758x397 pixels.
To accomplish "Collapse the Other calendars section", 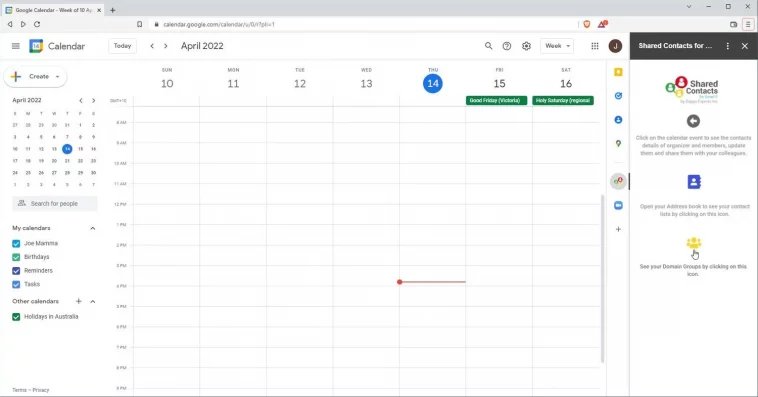I will 92,301.
